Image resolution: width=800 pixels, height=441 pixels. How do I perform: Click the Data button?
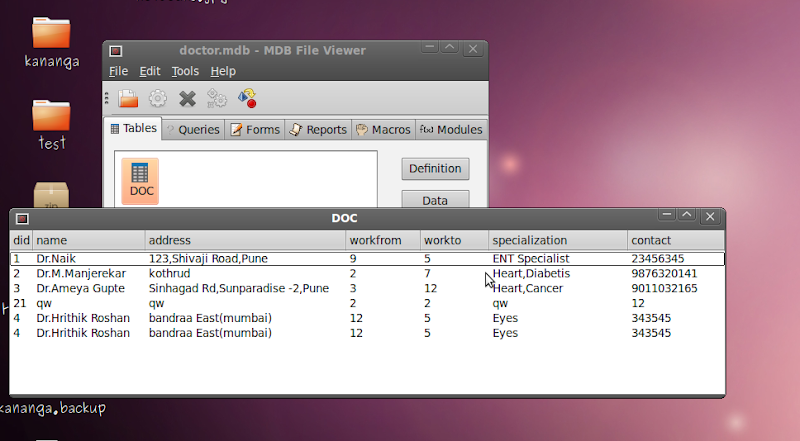tap(435, 200)
